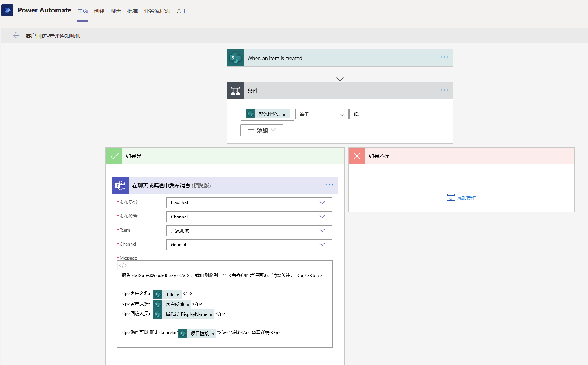This screenshot has height=365, width=588.
Task: Remove the 整体评价 token in the condition
Action: point(284,114)
